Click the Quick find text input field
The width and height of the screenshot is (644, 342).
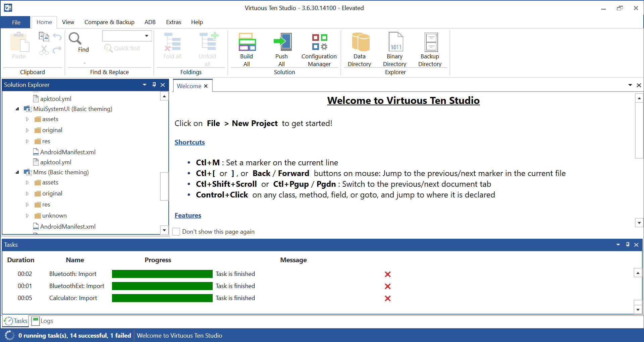(x=122, y=36)
